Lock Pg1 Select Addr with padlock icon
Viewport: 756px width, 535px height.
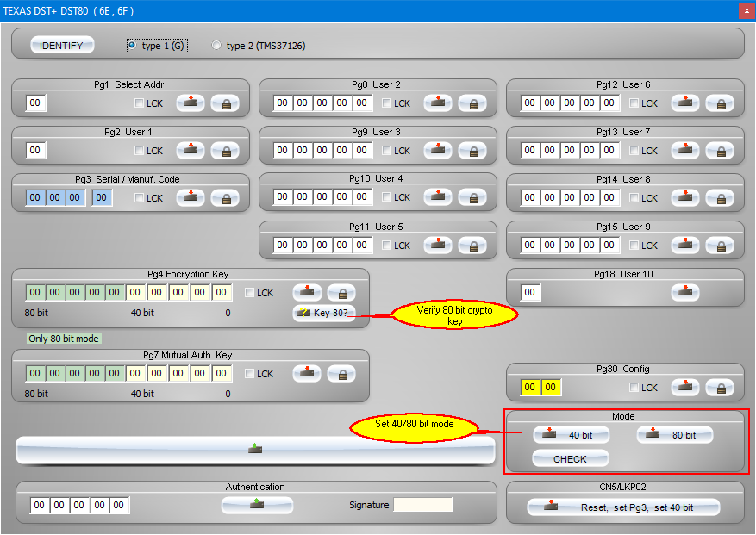point(226,103)
